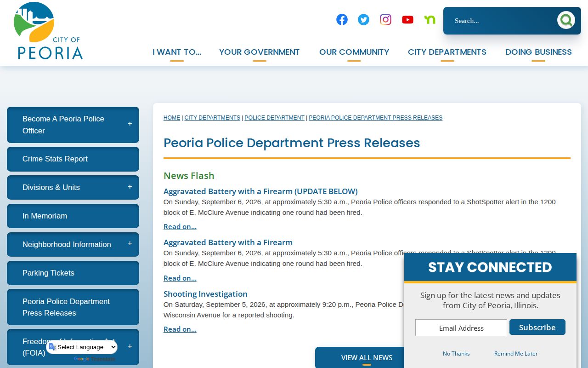This screenshot has width=588, height=368.
Task: Choose Remind Me Later in popup
Action: click(516, 354)
